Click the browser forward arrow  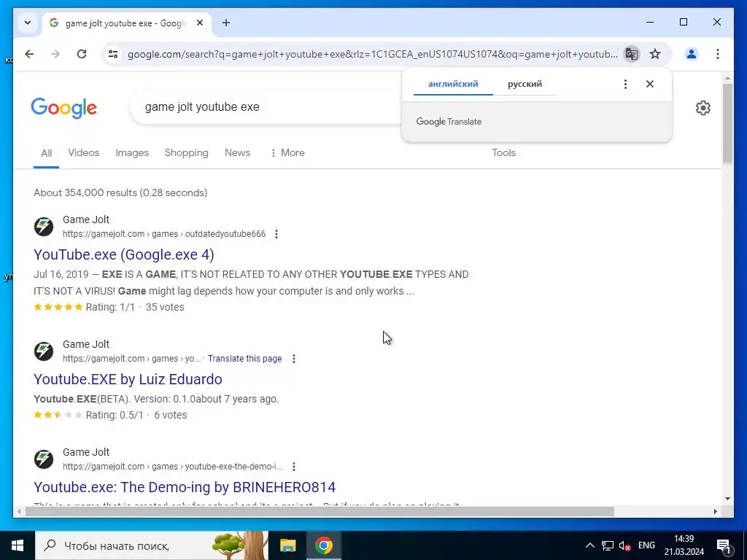(55, 54)
